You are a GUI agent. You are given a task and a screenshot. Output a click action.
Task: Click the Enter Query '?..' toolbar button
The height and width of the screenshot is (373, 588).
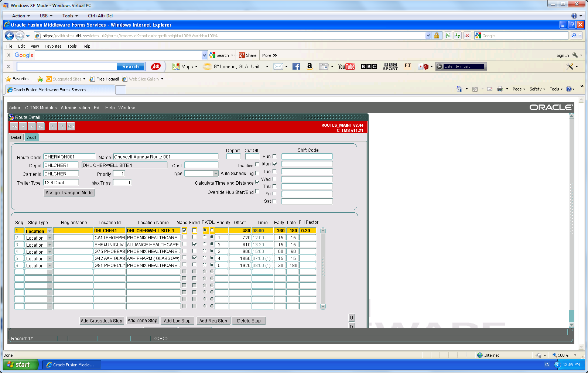pos(53,126)
